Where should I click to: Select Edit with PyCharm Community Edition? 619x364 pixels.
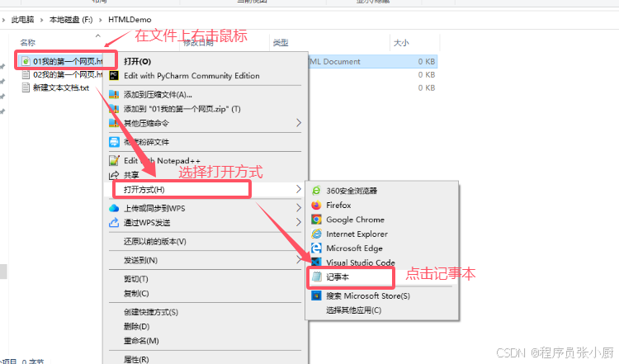click(x=205, y=76)
